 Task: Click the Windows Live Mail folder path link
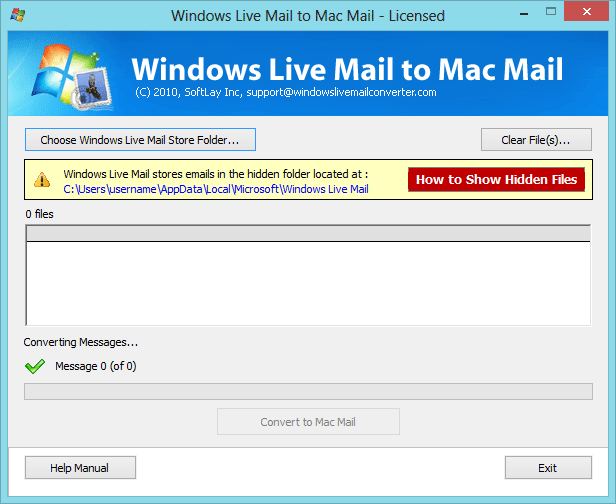click(x=216, y=189)
